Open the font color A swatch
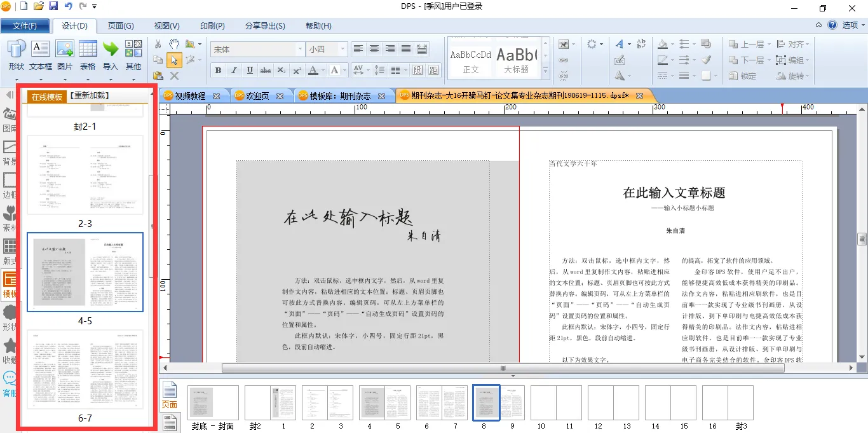 (313, 70)
